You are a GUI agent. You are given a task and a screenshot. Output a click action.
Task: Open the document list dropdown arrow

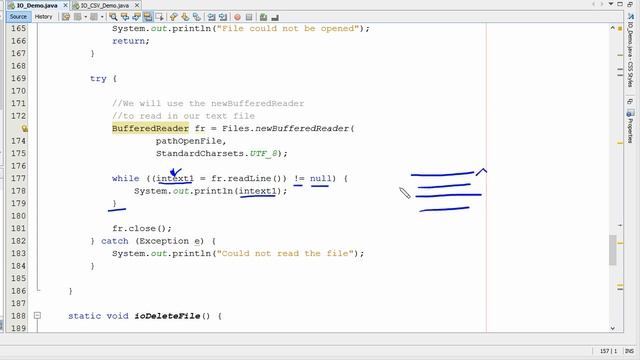click(x=611, y=4)
